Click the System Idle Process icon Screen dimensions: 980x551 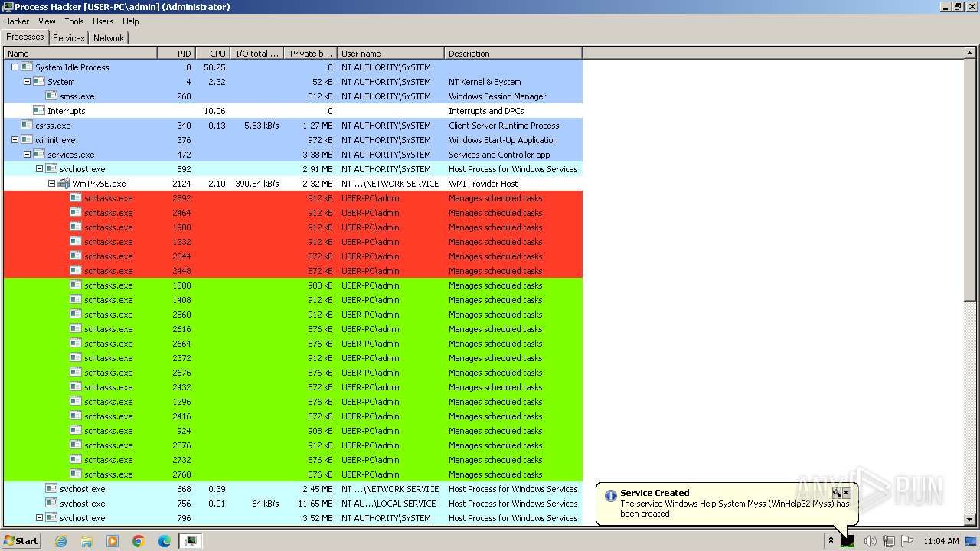coord(27,67)
